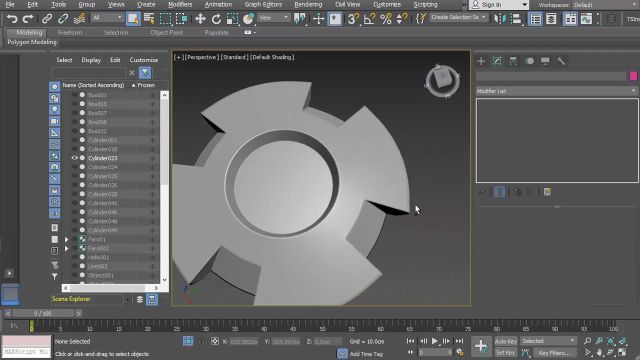Open the Modifier List dropdown
The image size is (640, 360).
[557, 91]
